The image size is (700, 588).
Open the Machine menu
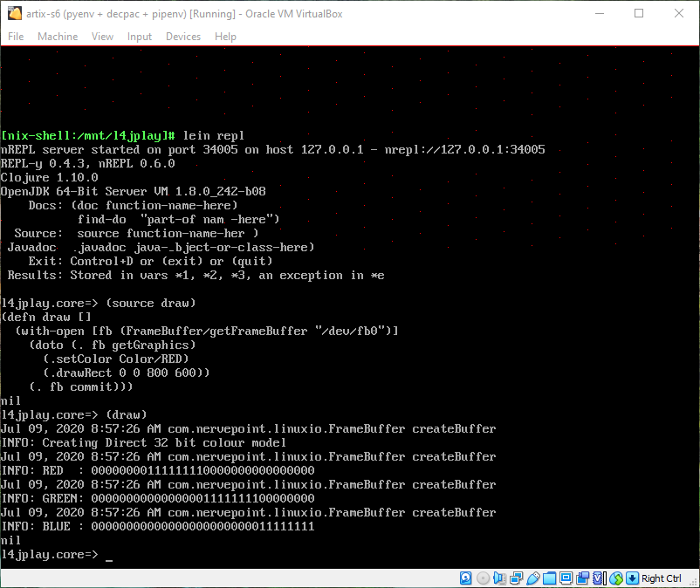pyautogui.click(x=58, y=37)
